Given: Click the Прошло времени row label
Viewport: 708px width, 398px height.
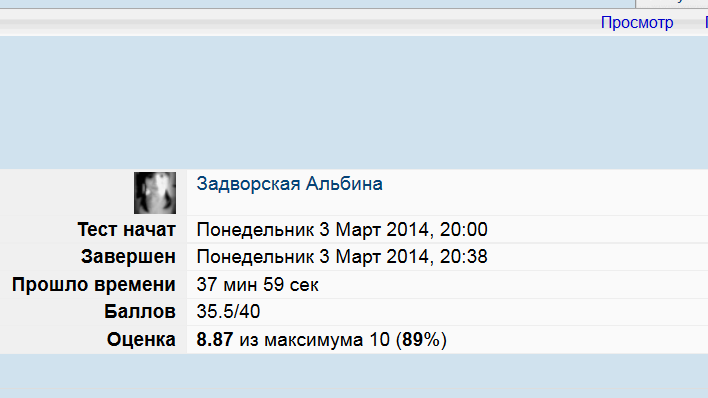Looking at the screenshot, I should (x=93, y=285).
